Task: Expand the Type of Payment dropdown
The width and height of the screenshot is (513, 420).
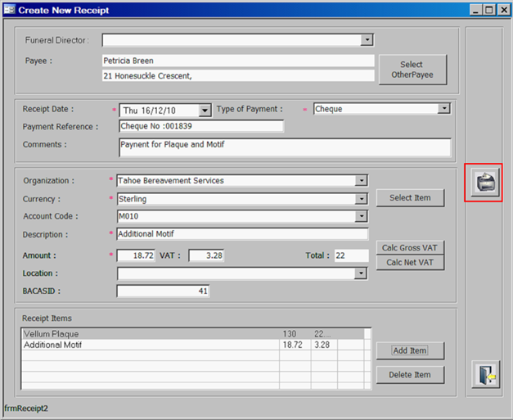Action: click(444, 108)
